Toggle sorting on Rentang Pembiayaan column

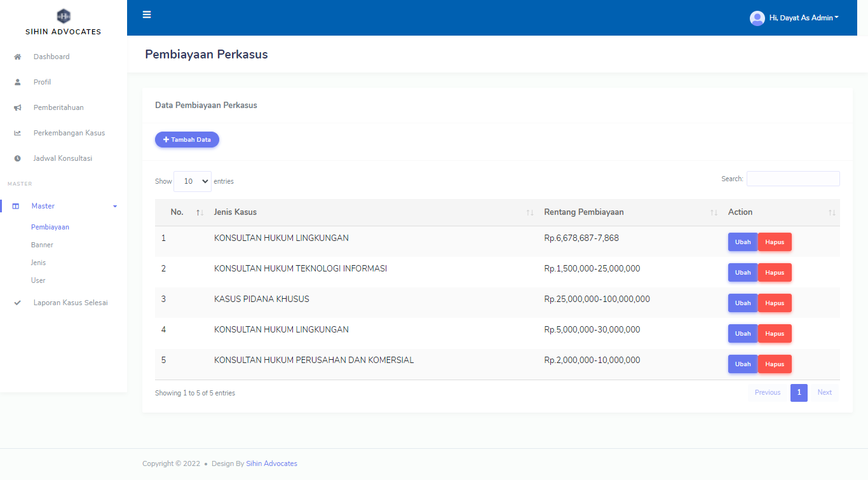pos(713,212)
